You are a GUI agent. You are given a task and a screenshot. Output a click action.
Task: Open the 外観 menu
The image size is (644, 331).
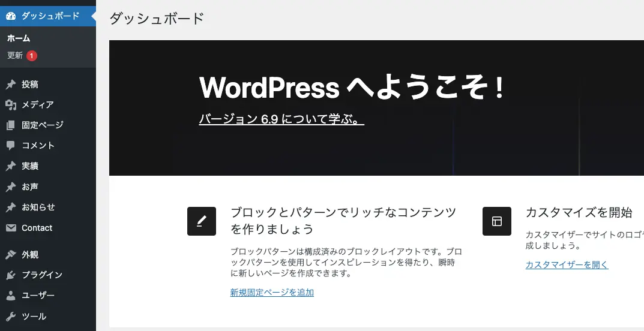(x=48, y=255)
